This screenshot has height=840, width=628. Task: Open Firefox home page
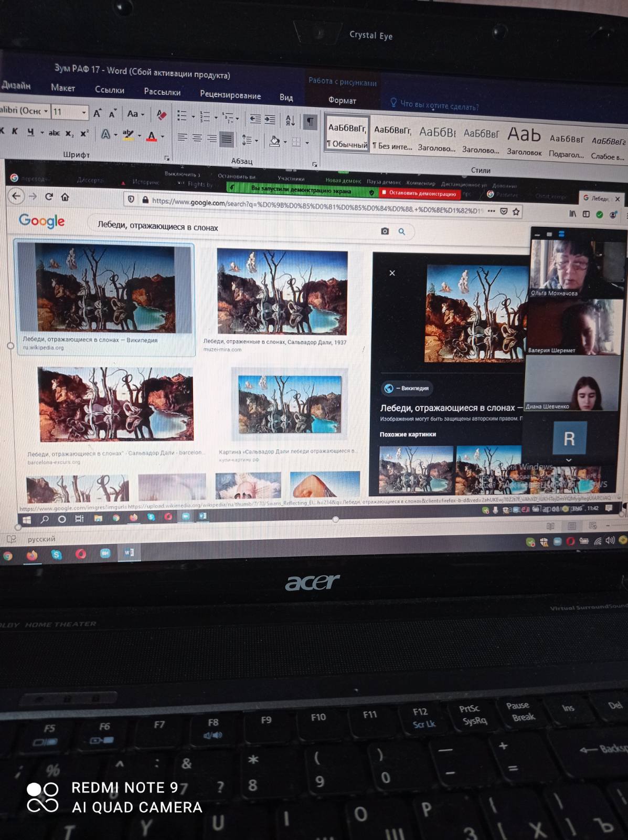click(65, 197)
